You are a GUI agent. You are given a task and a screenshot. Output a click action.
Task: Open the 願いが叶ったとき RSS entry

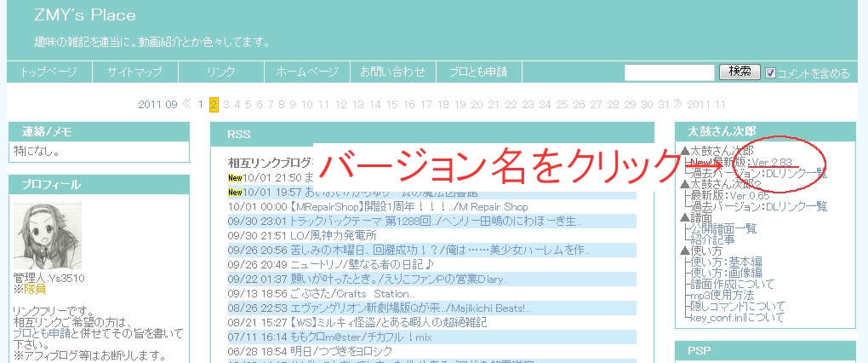click(x=400, y=279)
